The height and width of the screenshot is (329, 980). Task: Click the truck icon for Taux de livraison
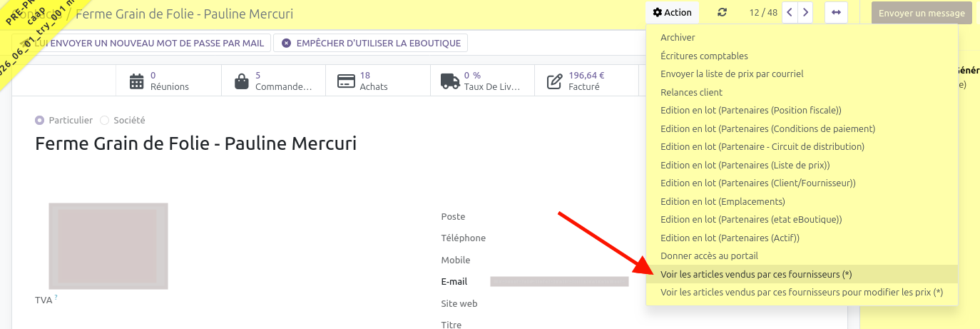click(x=450, y=81)
